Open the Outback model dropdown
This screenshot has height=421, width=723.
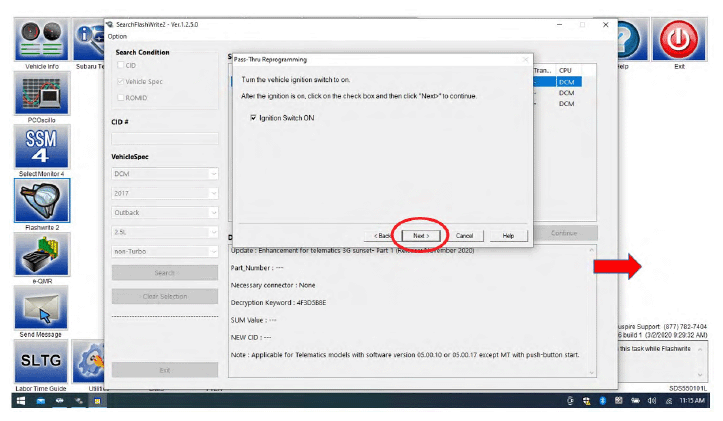165,213
